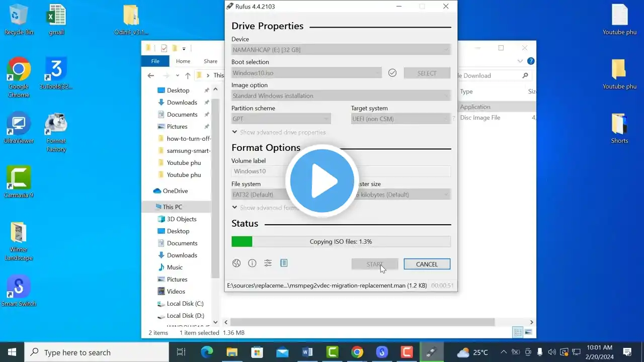The width and height of the screenshot is (644, 362).
Task: Switch Explorer to large icons view
Action: pyautogui.click(x=528, y=332)
